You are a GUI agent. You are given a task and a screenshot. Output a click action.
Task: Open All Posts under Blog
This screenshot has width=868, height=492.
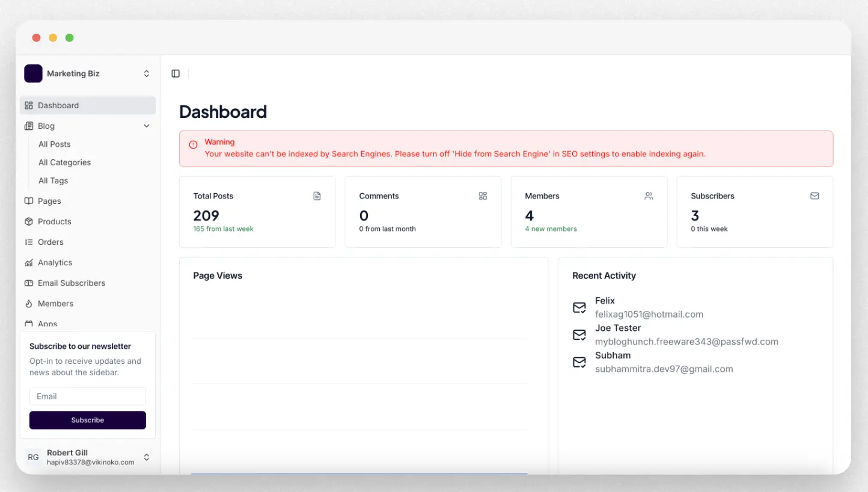(55, 144)
